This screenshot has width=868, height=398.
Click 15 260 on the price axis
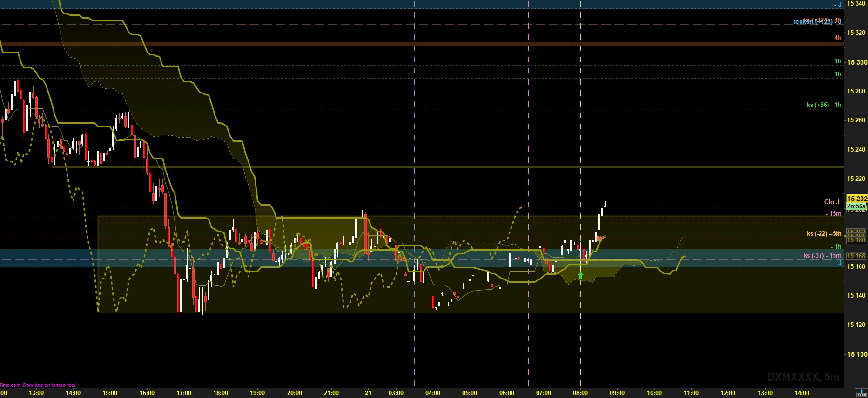point(857,120)
